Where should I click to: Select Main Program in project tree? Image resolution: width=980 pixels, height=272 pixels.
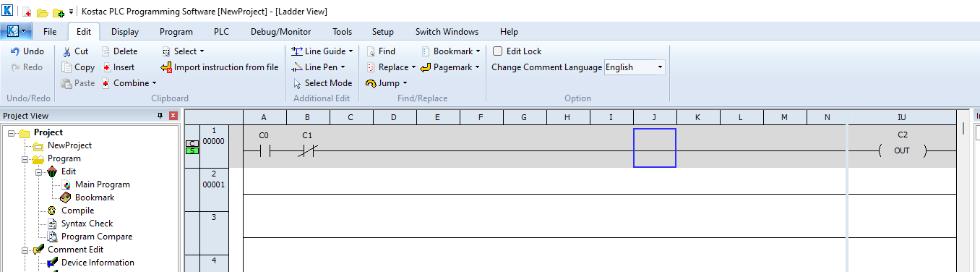[102, 184]
